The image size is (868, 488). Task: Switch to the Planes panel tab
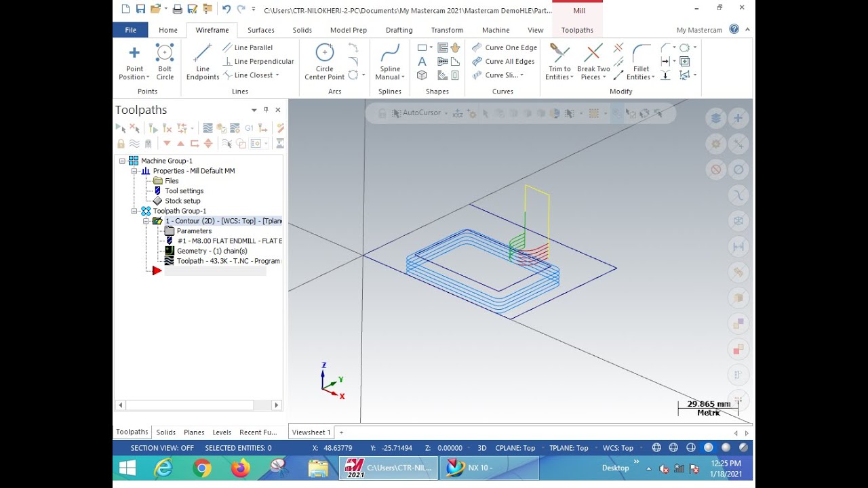point(194,432)
